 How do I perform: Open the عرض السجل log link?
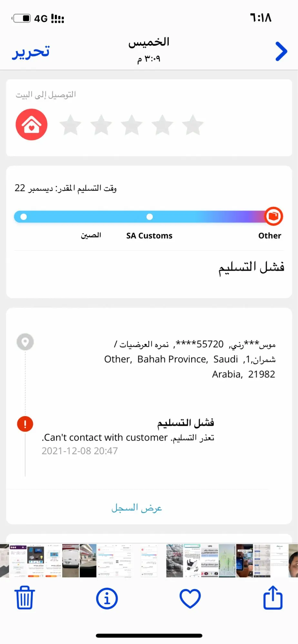[x=137, y=508]
